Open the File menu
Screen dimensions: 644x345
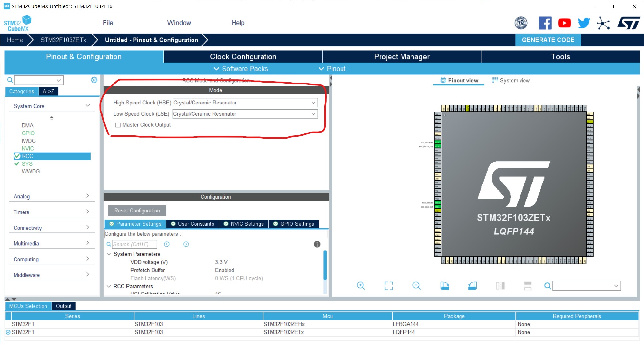[108, 23]
